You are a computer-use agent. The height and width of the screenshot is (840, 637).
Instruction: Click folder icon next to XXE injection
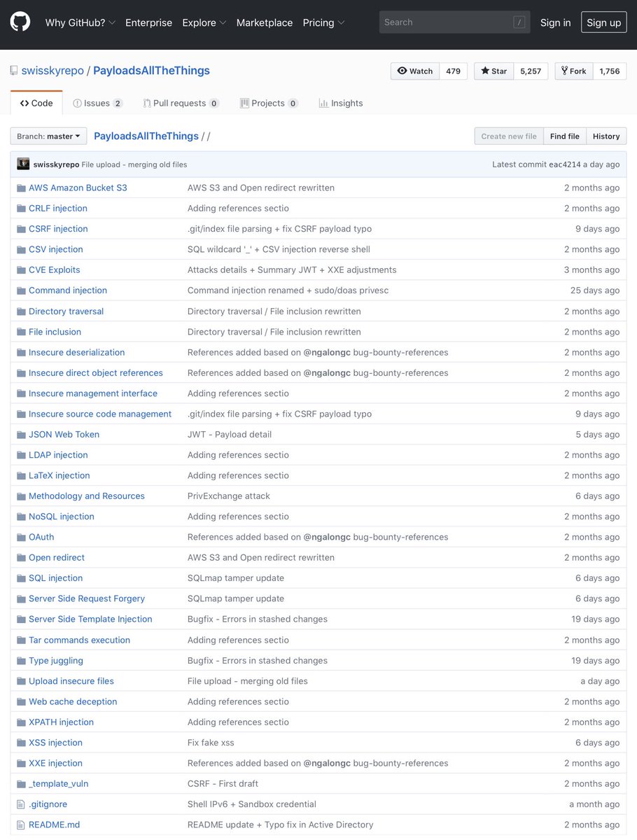[x=21, y=763]
